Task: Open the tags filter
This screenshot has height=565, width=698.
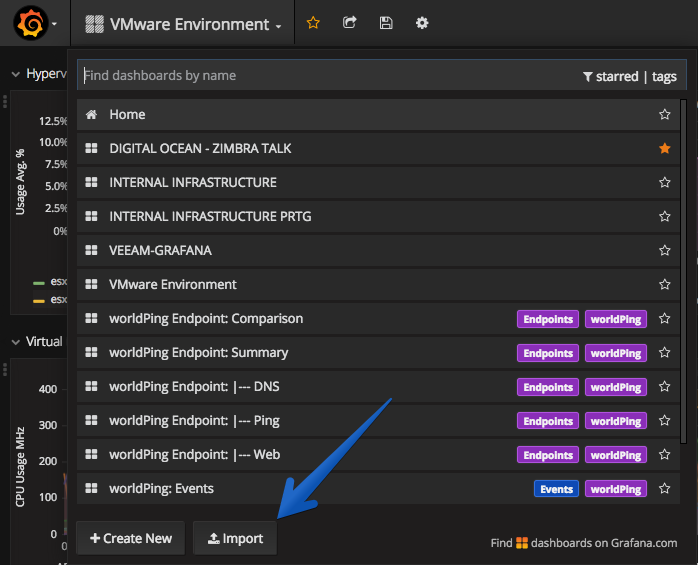Action: click(664, 77)
